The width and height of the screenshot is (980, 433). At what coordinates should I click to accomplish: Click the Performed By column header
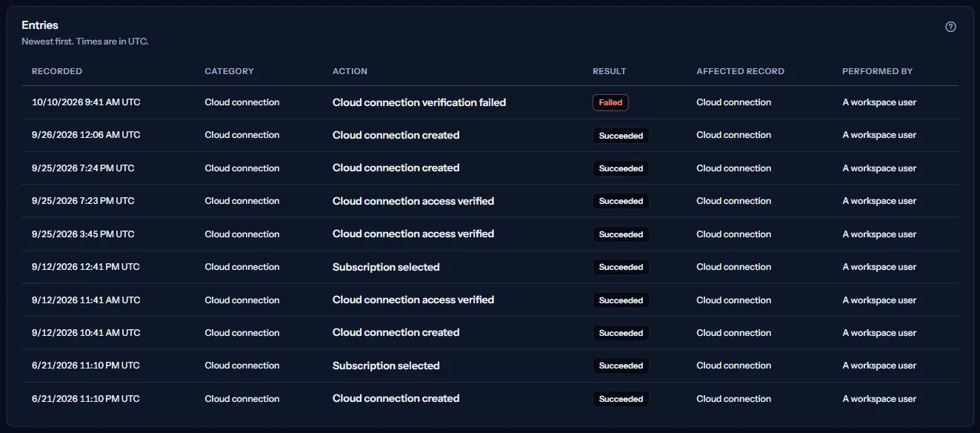877,71
